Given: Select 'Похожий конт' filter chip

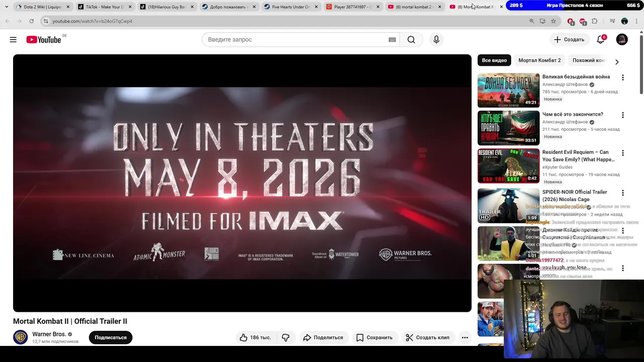Looking at the screenshot, I should click(x=589, y=60).
